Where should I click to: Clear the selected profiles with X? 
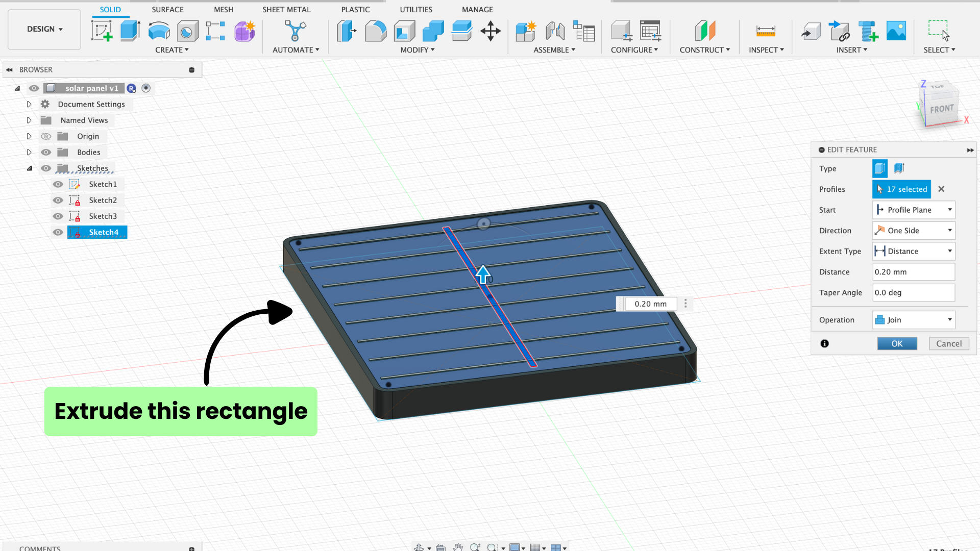941,189
